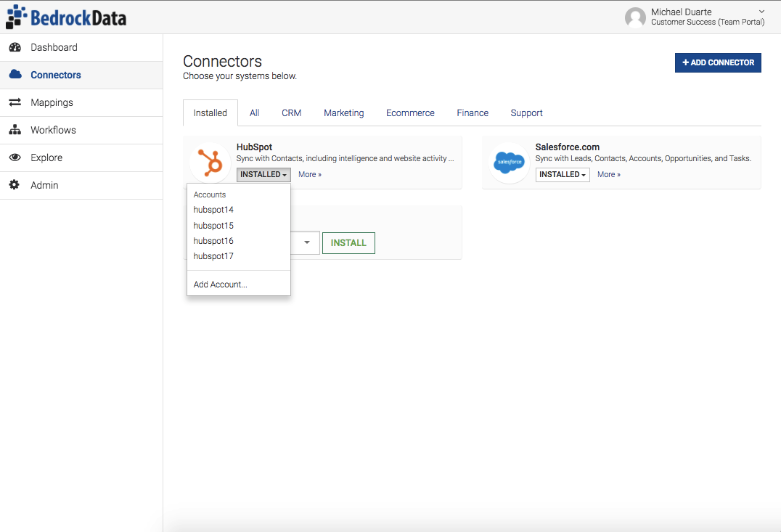Image resolution: width=781 pixels, height=532 pixels.
Task: Click the Accounts dropdown header
Action: [x=210, y=195]
